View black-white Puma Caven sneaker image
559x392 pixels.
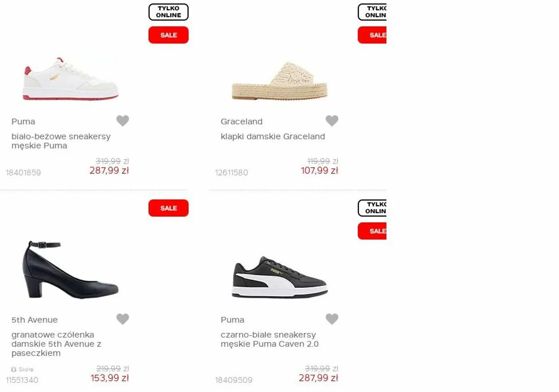pos(280,277)
